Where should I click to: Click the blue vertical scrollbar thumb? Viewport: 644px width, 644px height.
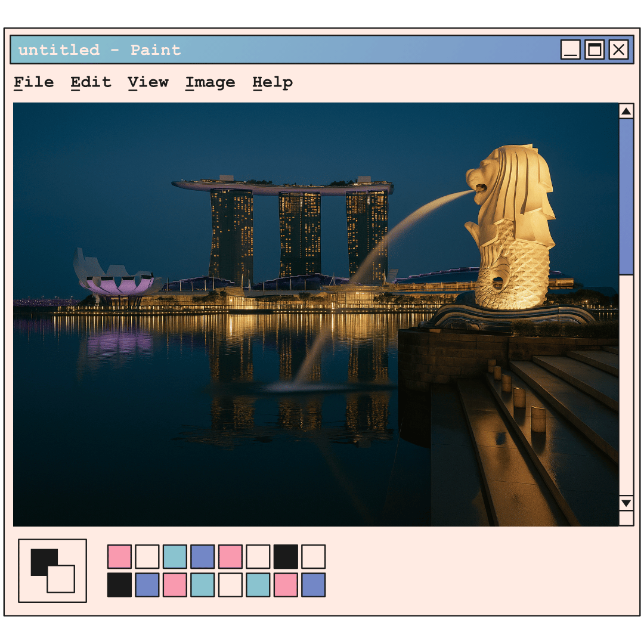(626, 197)
